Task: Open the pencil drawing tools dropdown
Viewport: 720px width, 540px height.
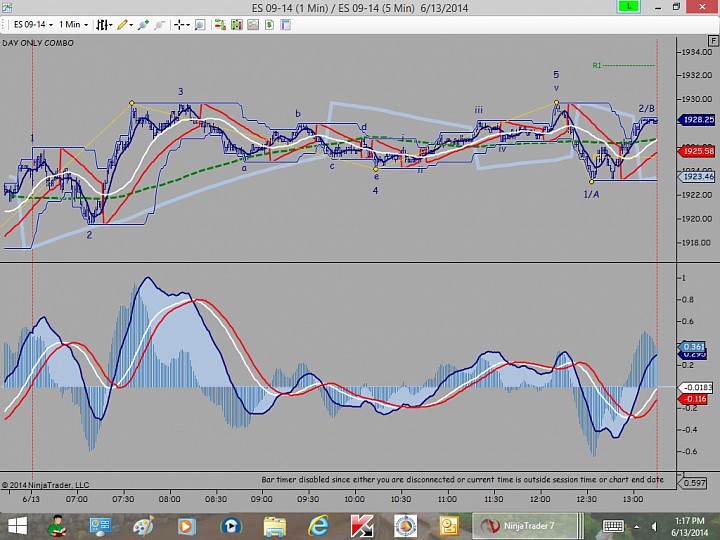Action: pos(124,25)
